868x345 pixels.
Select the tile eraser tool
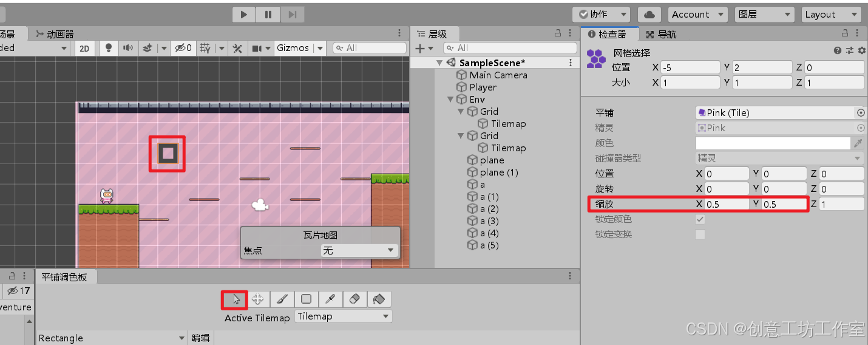pyautogui.click(x=354, y=299)
